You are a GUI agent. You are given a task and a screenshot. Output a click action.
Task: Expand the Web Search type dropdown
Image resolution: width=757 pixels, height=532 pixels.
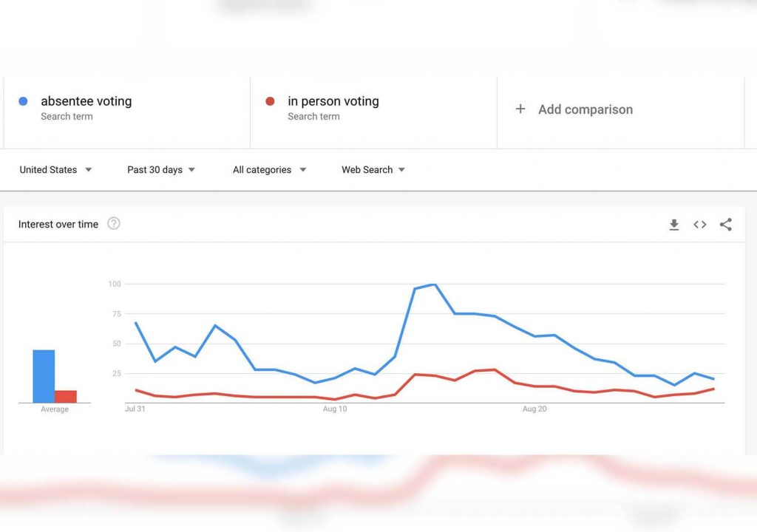(373, 170)
